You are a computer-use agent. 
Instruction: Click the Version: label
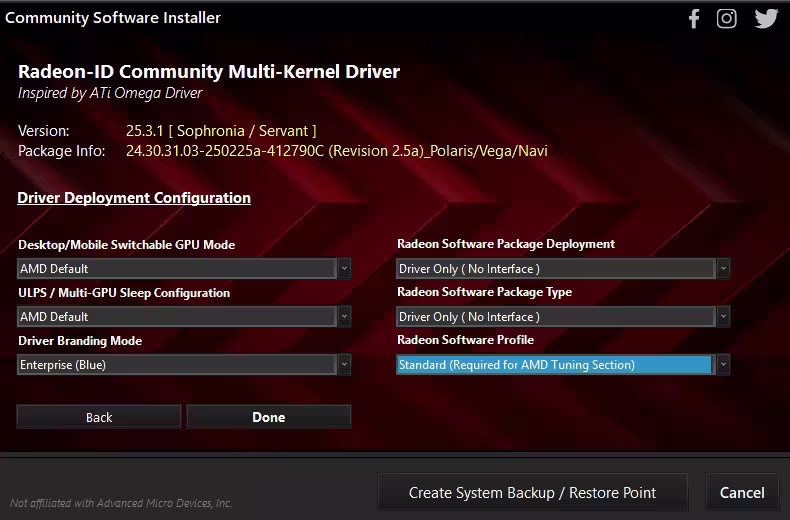44,131
